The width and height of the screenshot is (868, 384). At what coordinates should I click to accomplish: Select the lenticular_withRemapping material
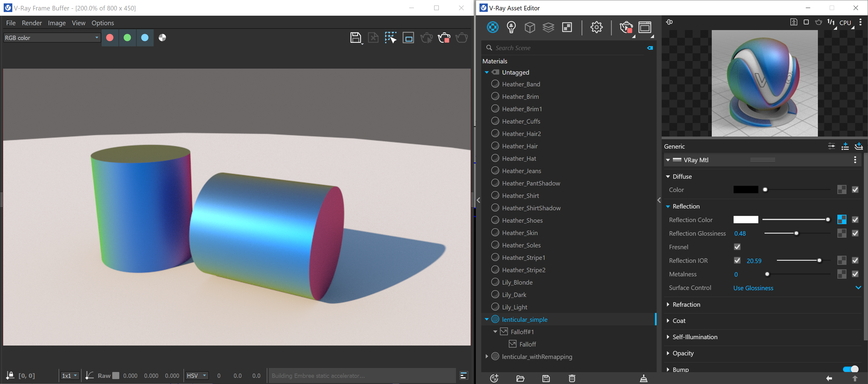click(x=537, y=356)
